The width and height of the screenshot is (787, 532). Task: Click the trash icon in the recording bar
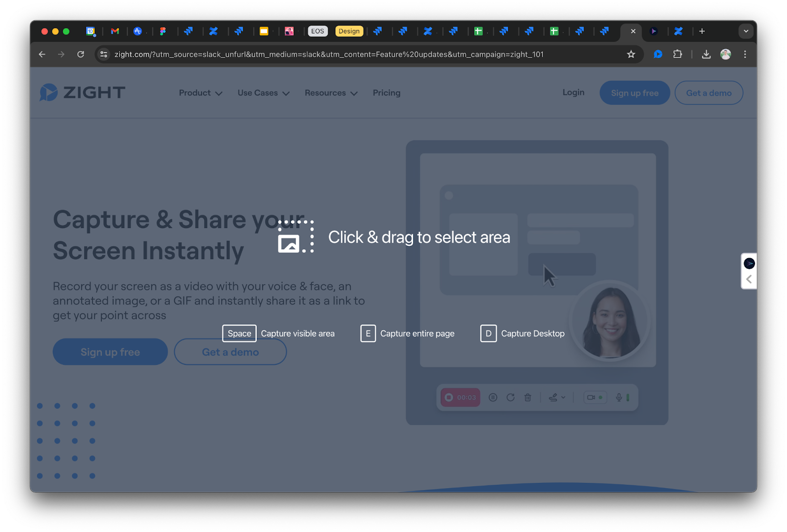pos(528,397)
